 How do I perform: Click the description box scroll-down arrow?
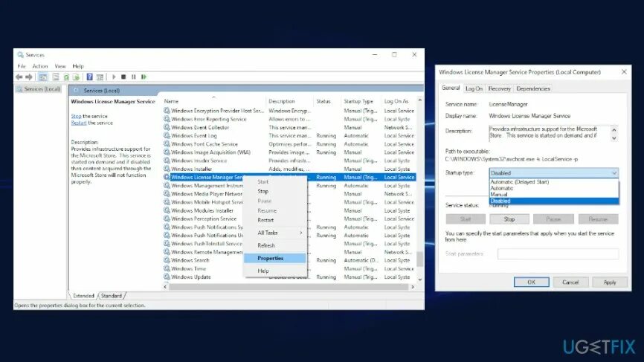click(x=614, y=138)
